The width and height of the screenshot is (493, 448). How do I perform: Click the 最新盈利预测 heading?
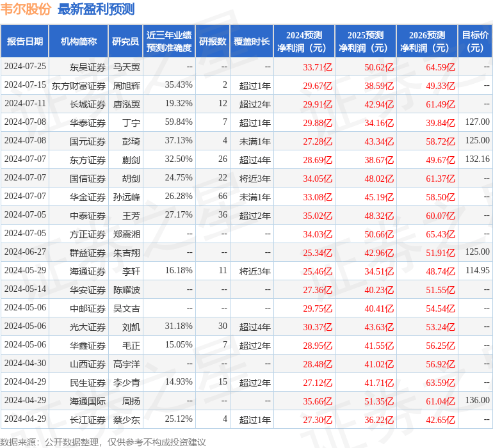[96, 9]
